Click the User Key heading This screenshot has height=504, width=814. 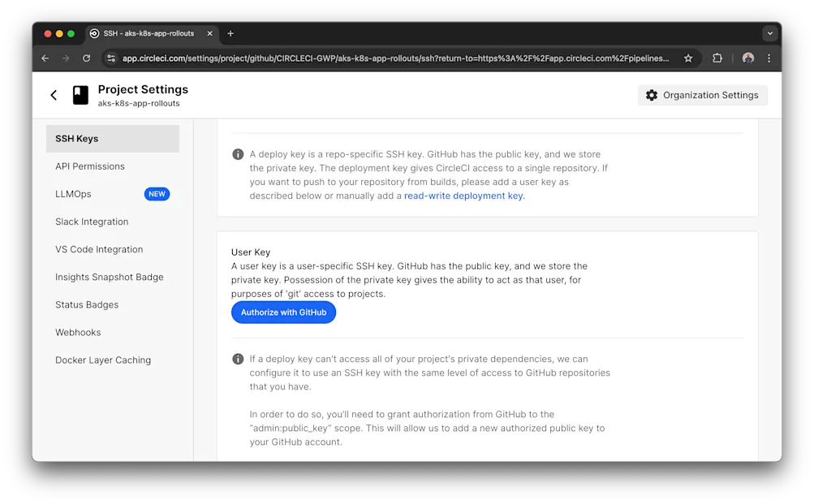pos(251,252)
